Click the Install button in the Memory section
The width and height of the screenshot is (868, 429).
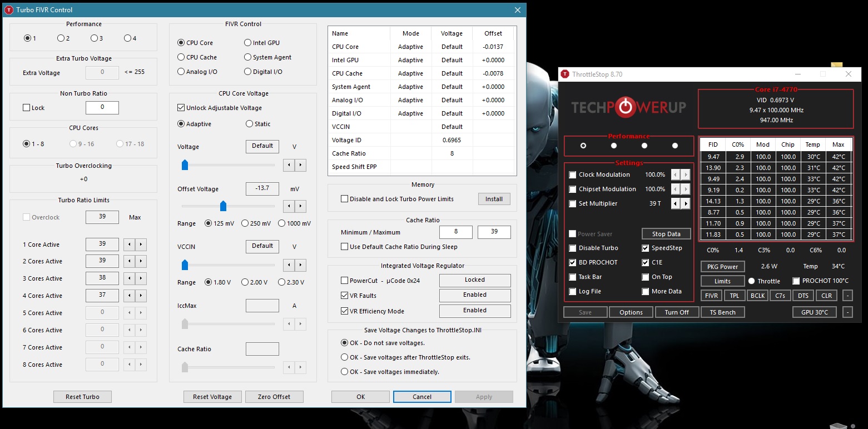click(x=494, y=199)
